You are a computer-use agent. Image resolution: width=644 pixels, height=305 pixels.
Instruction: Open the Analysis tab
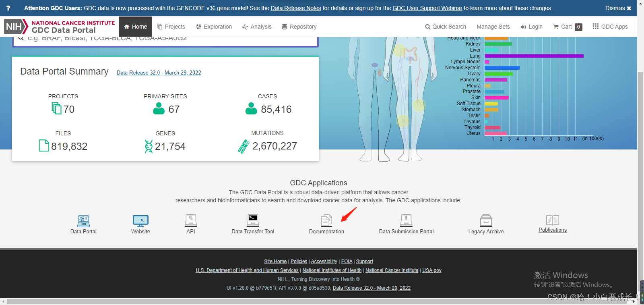[257, 27]
